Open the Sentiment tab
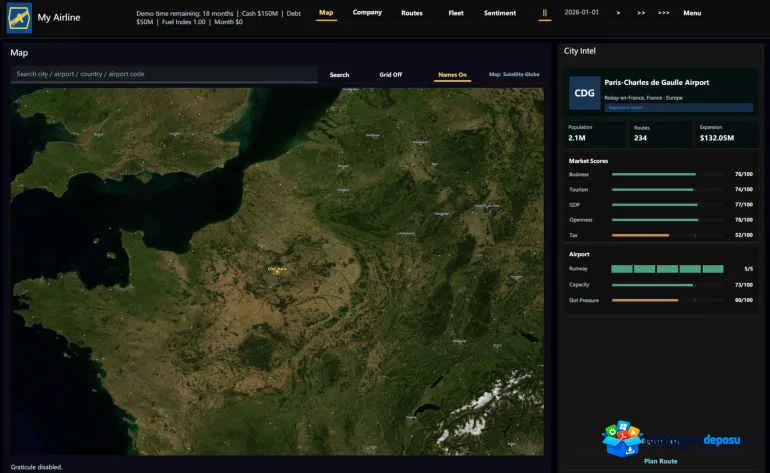The image size is (770, 473). tap(499, 13)
